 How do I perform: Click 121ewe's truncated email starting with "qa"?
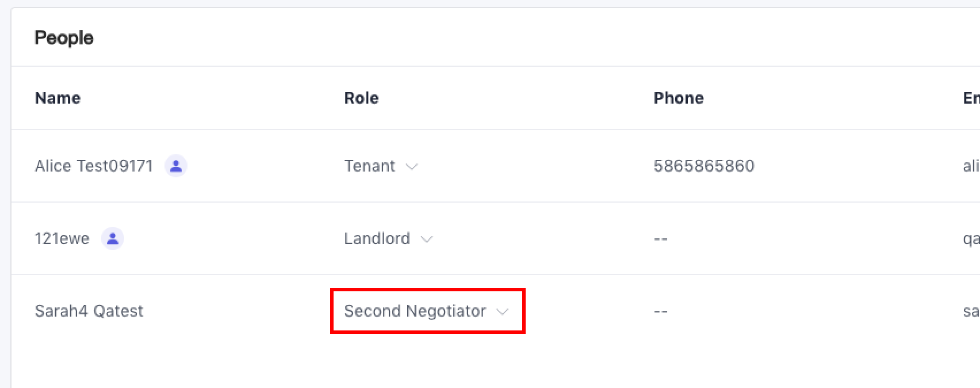971,239
